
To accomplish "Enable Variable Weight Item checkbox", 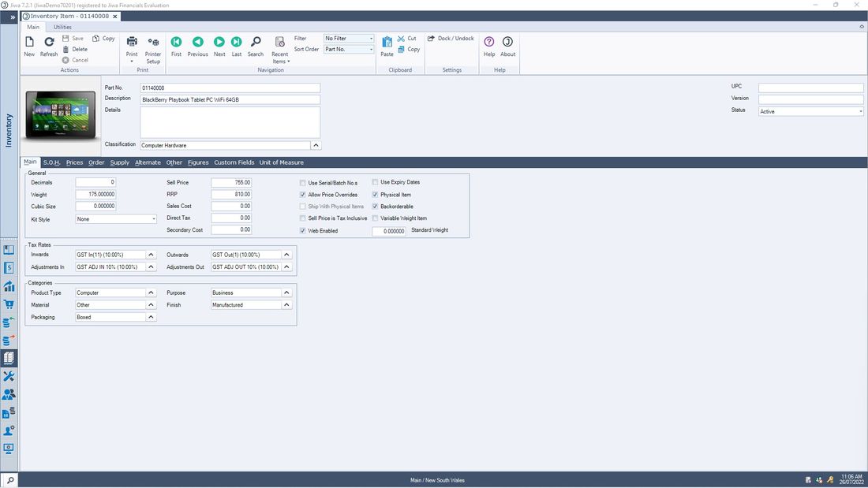I will click(x=376, y=218).
